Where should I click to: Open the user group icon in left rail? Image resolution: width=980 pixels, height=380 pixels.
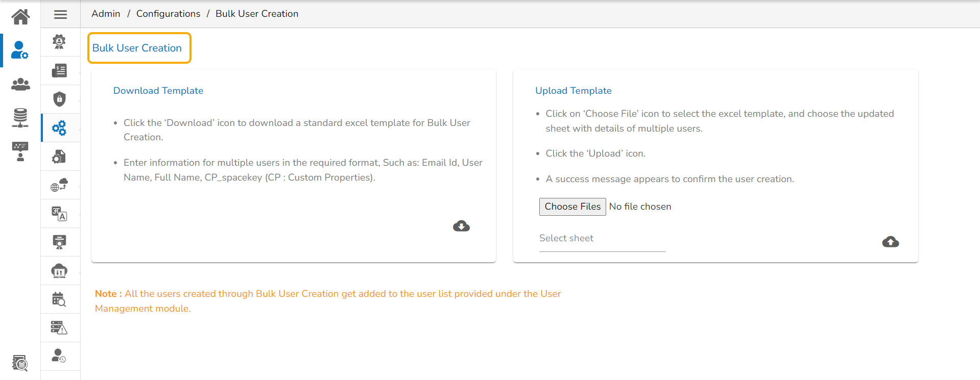coord(20,84)
